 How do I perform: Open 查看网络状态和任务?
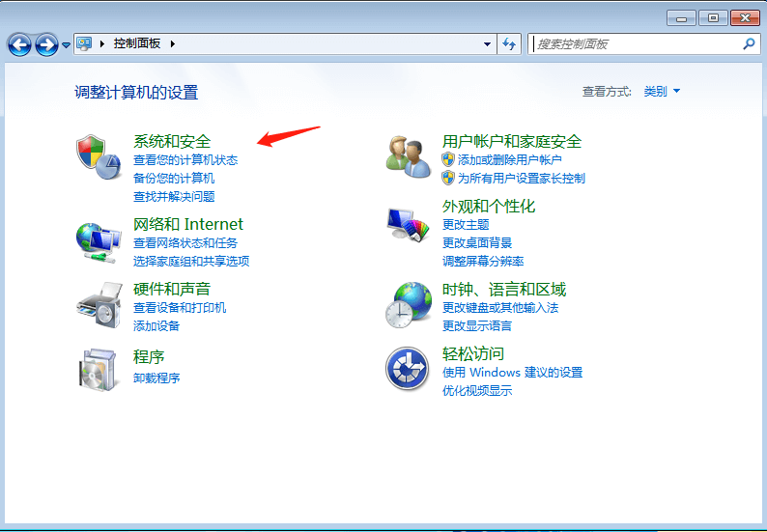click(185, 242)
